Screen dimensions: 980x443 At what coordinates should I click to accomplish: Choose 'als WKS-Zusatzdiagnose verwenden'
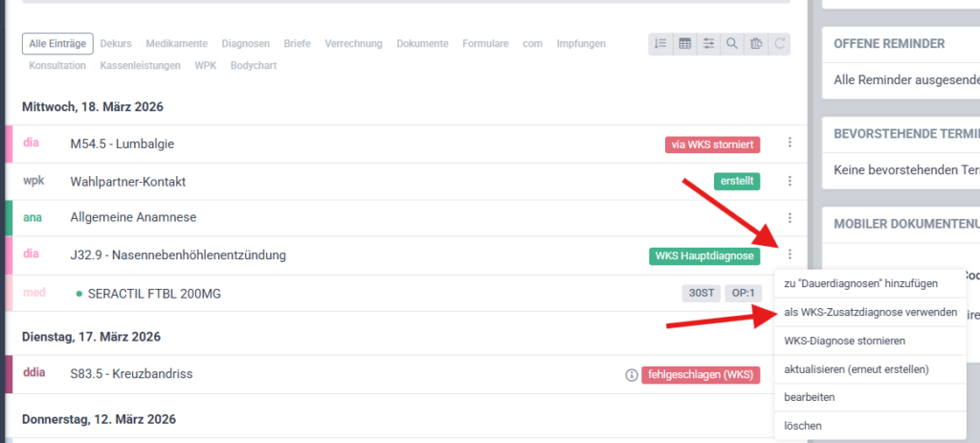pos(870,312)
